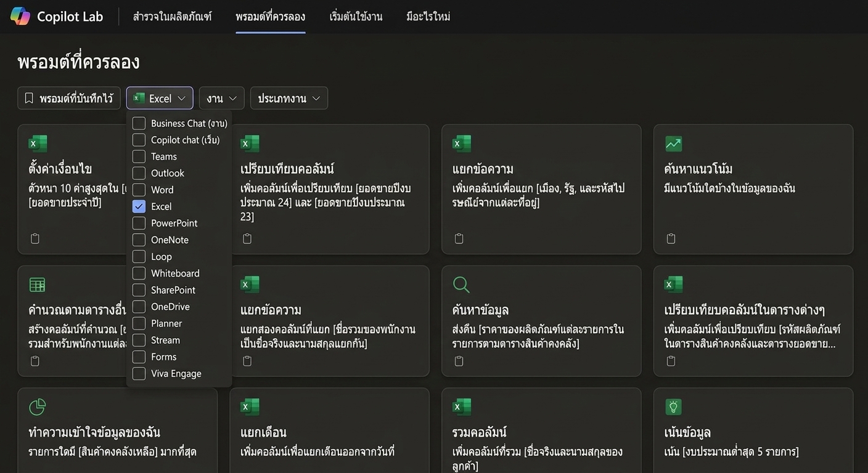Copy prompt from เปรียบเทียบคอลัมน์ในตารางต่างๆ card
The height and width of the screenshot is (473, 868).
(671, 361)
